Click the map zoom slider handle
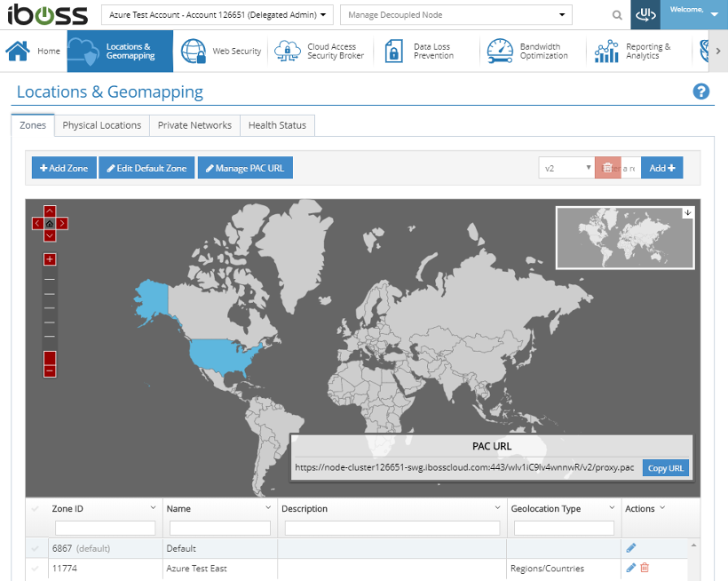Screen dimensions: 728x581 [50, 358]
